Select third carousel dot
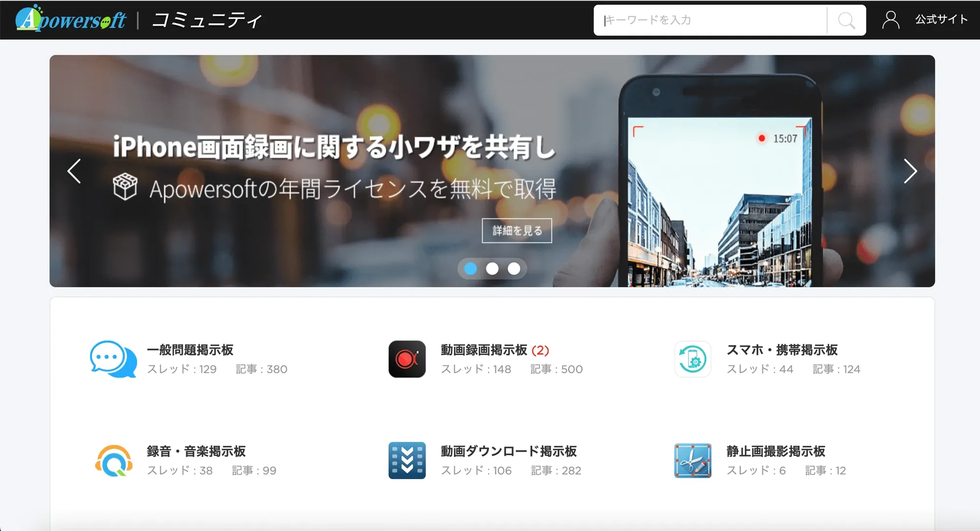This screenshot has width=980, height=531. point(514,268)
